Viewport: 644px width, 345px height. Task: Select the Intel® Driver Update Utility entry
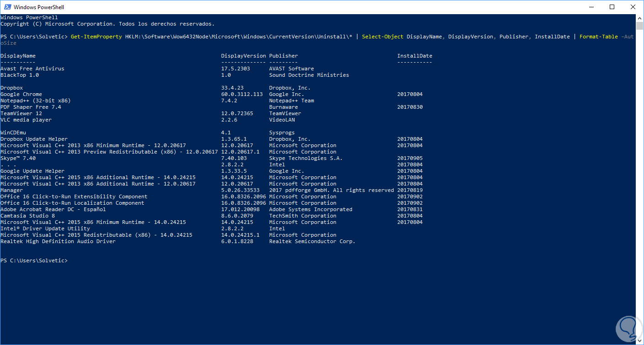(x=45, y=228)
